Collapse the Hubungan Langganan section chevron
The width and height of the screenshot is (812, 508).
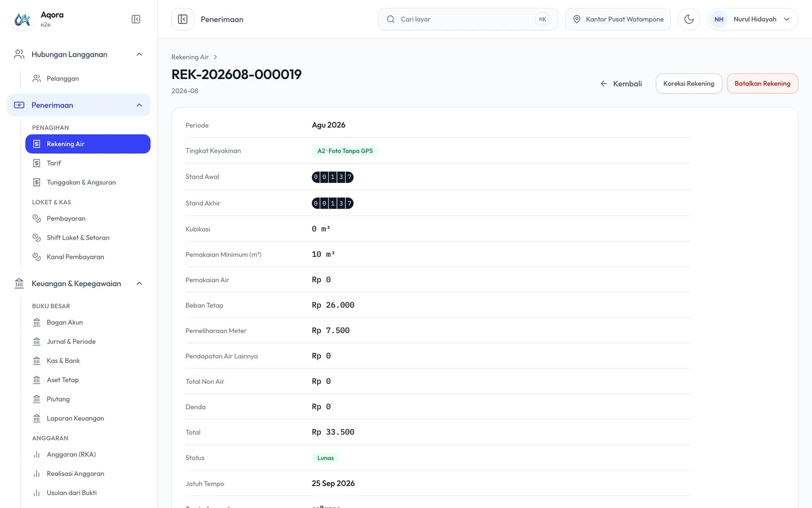[139, 54]
